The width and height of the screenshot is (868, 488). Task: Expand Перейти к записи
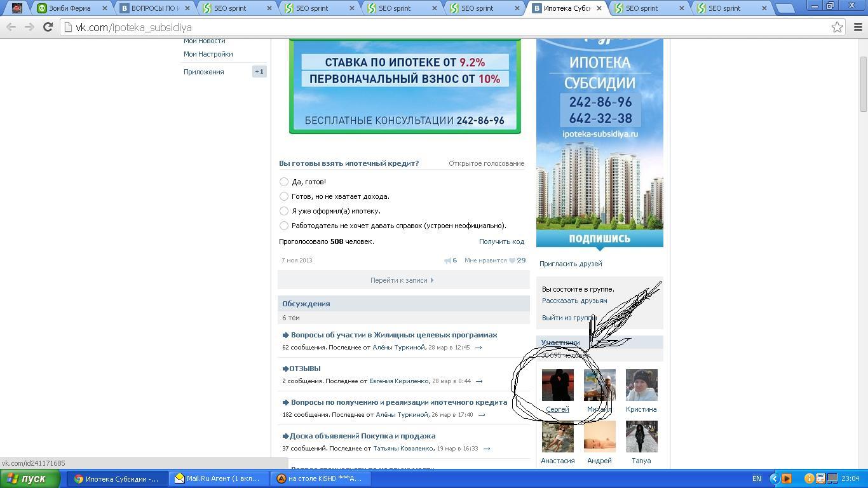tap(403, 280)
